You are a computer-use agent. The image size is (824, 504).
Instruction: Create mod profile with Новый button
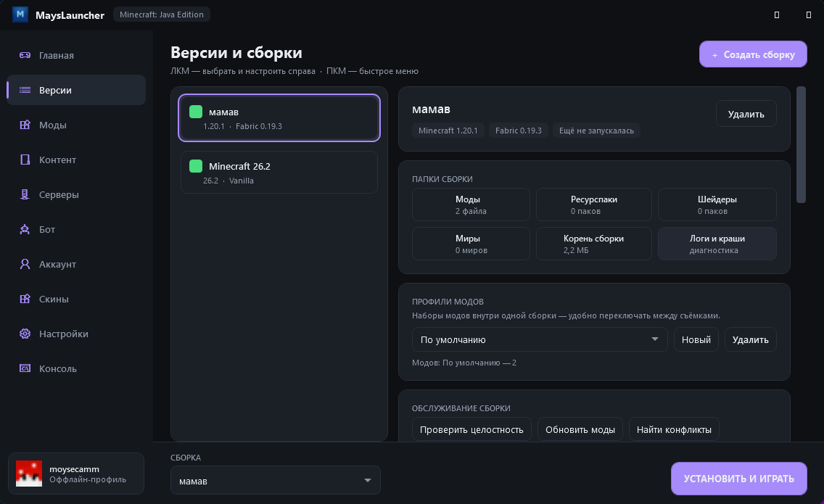point(696,339)
